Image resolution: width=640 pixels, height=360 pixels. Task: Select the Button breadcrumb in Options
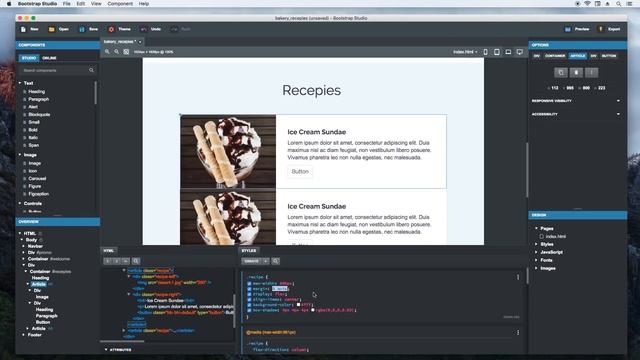click(x=609, y=56)
